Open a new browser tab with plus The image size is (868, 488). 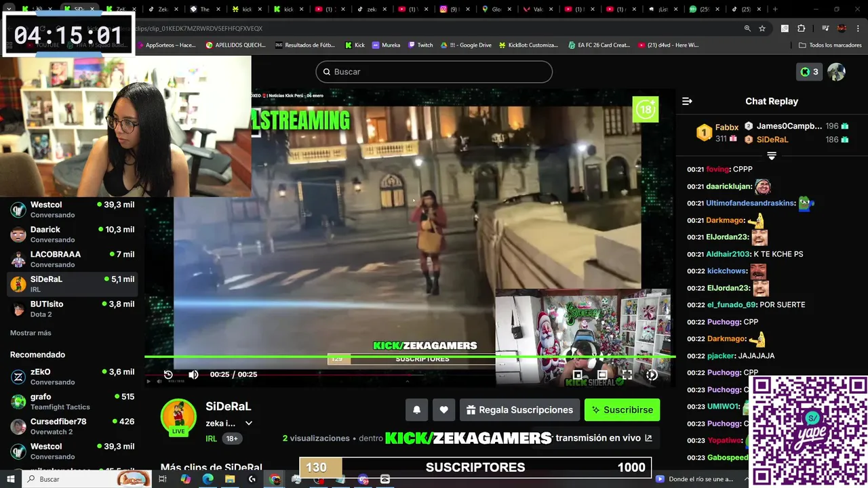pyautogui.click(x=775, y=9)
